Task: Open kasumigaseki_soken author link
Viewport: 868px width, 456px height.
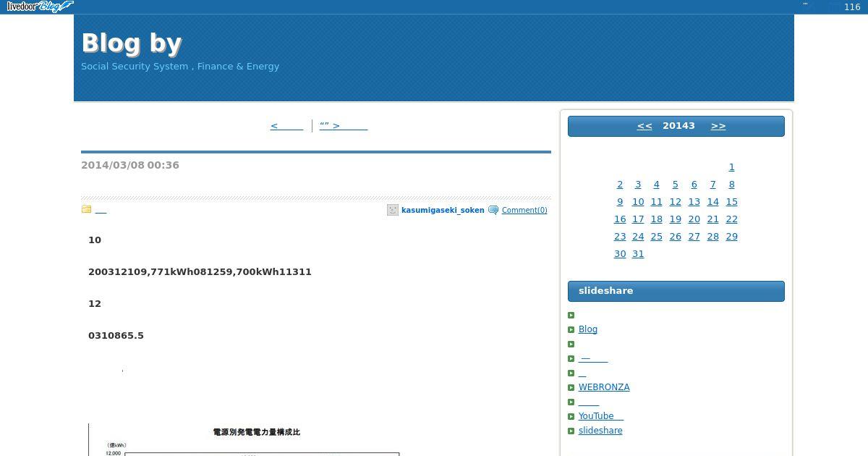Action: 443,210
